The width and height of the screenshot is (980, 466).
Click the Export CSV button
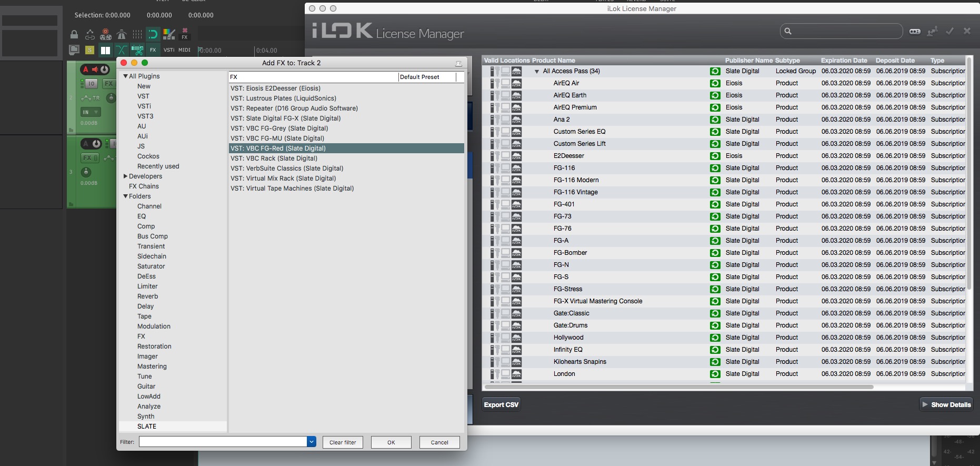(x=501, y=405)
